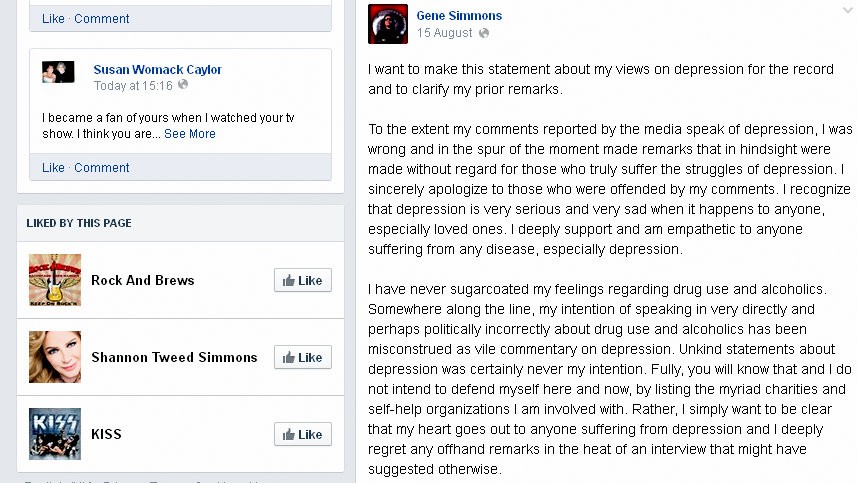Like Susan Womack Caylor's post

tap(53, 168)
